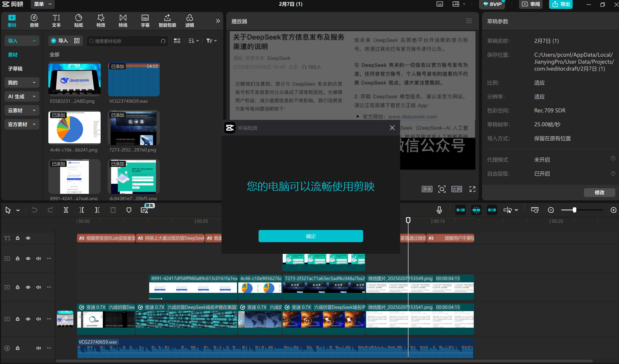Click the delete clip trash icon

coord(113,210)
